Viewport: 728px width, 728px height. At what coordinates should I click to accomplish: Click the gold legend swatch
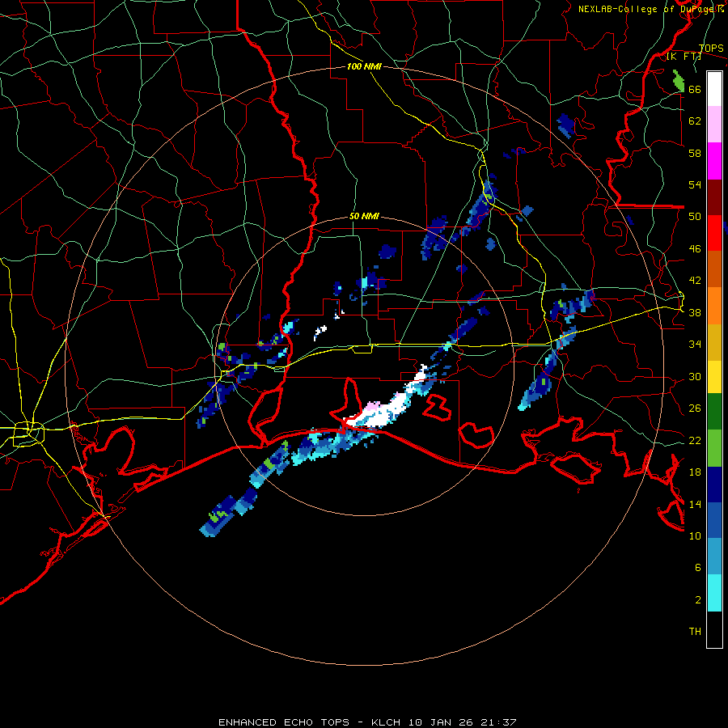tap(714, 342)
